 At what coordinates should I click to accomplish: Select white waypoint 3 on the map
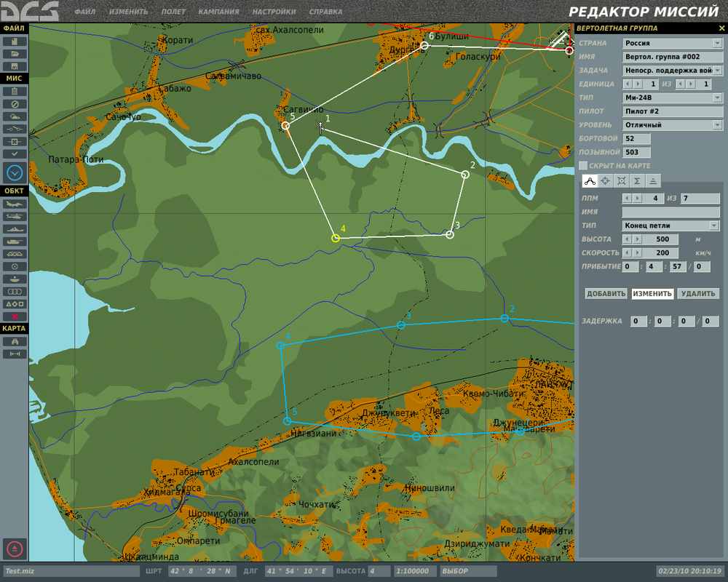click(449, 235)
